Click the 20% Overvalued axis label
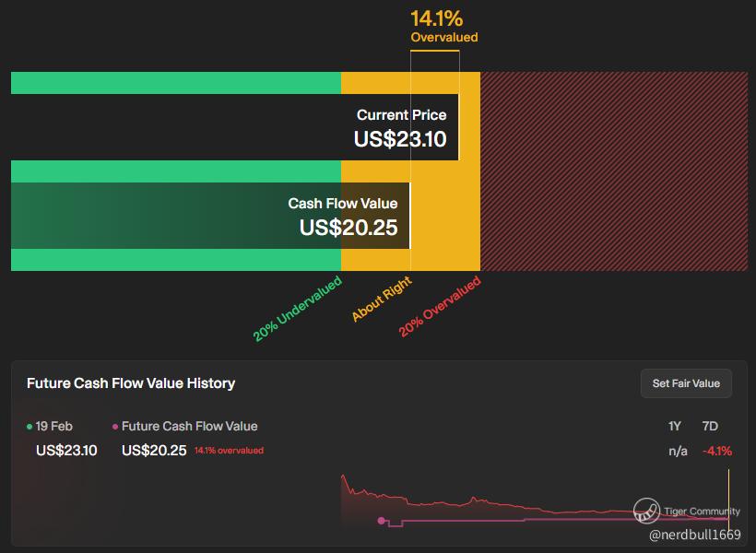 (440, 308)
